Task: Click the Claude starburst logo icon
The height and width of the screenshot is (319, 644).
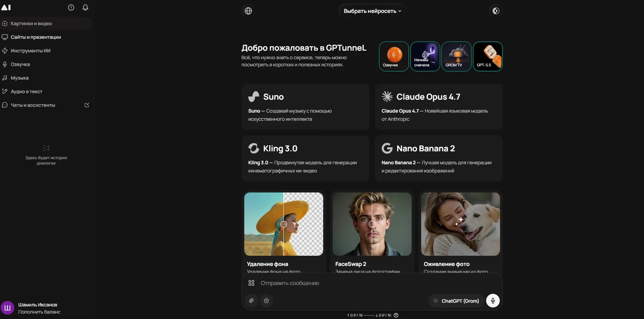Action: pos(387,97)
